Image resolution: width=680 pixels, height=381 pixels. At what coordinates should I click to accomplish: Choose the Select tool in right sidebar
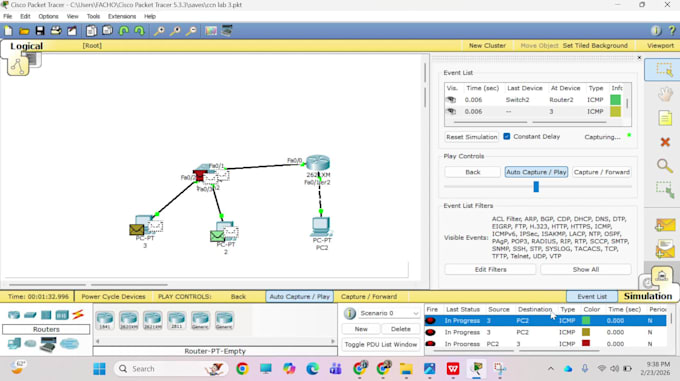point(664,70)
